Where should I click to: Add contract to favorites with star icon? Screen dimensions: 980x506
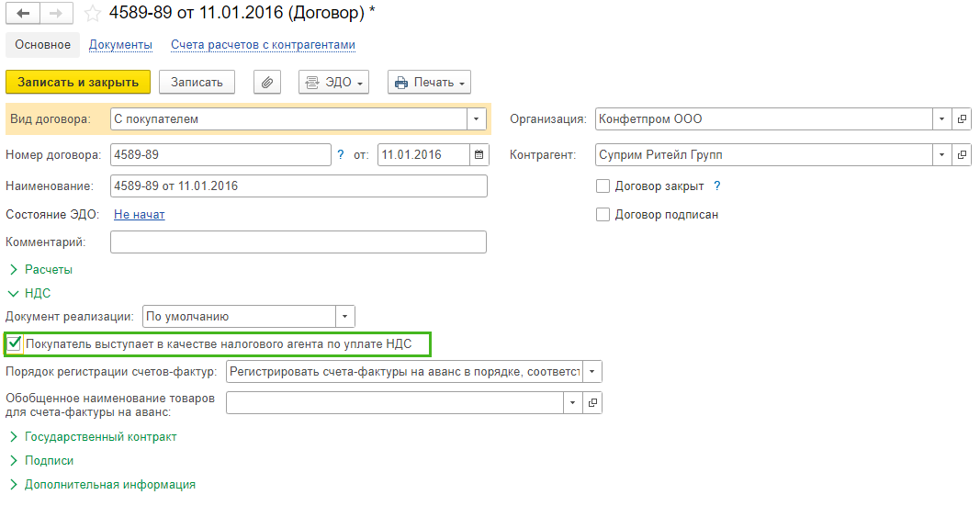[93, 13]
